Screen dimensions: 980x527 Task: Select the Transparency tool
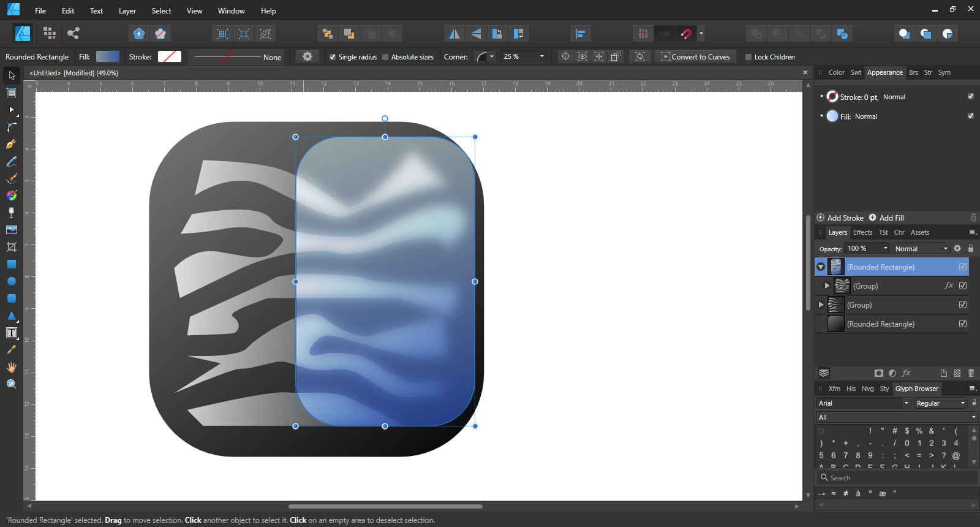point(11,213)
